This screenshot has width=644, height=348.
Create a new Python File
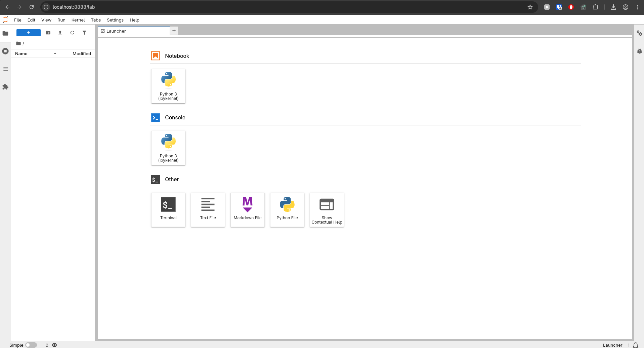click(287, 210)
